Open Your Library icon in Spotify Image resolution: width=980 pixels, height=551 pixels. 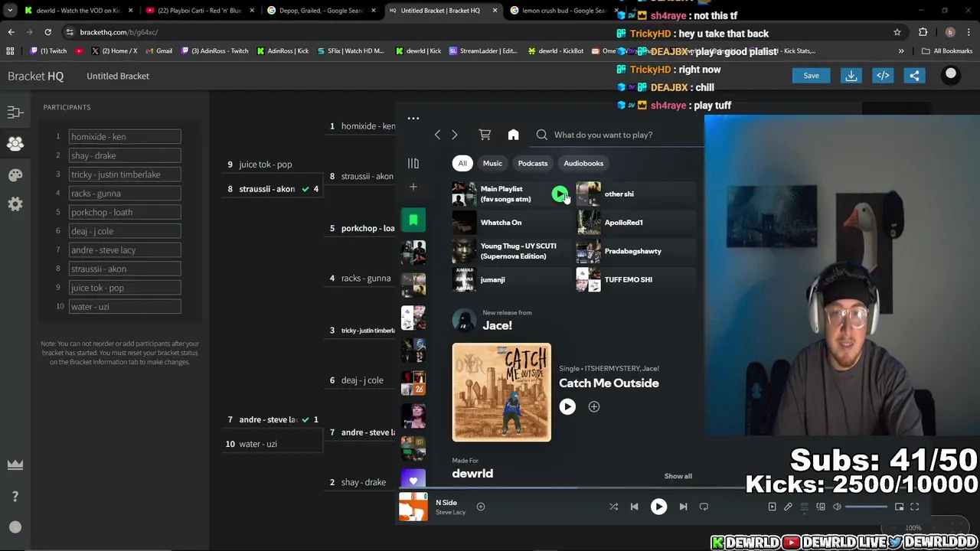(413, 163)
